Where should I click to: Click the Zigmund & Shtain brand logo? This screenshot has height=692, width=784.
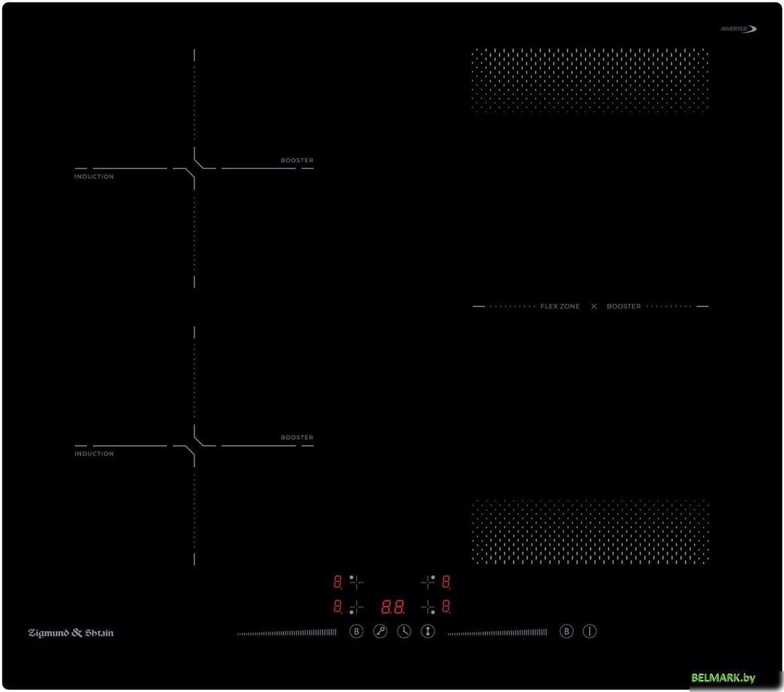pyautogui.click(x=71, y=633)
